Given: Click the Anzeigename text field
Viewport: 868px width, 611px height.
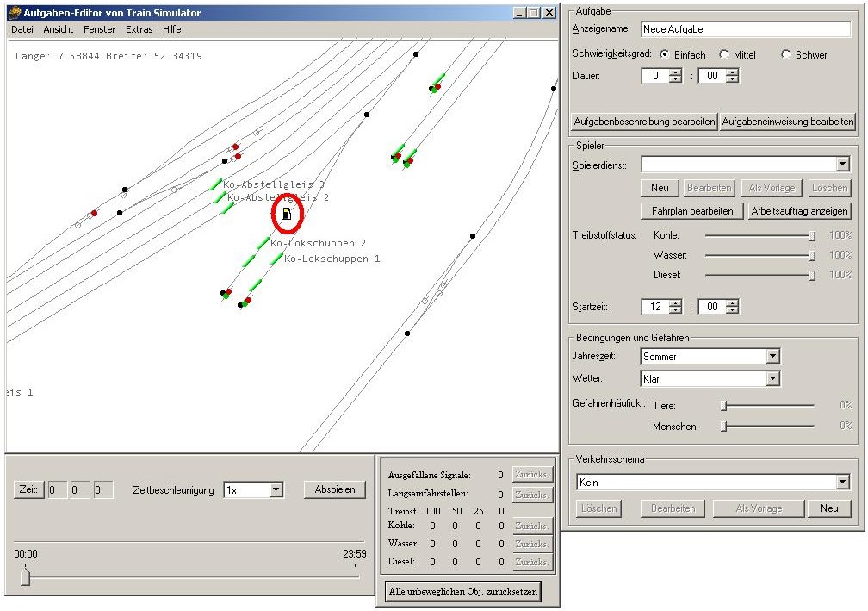Looking at the screenshot, I should 746,29.
